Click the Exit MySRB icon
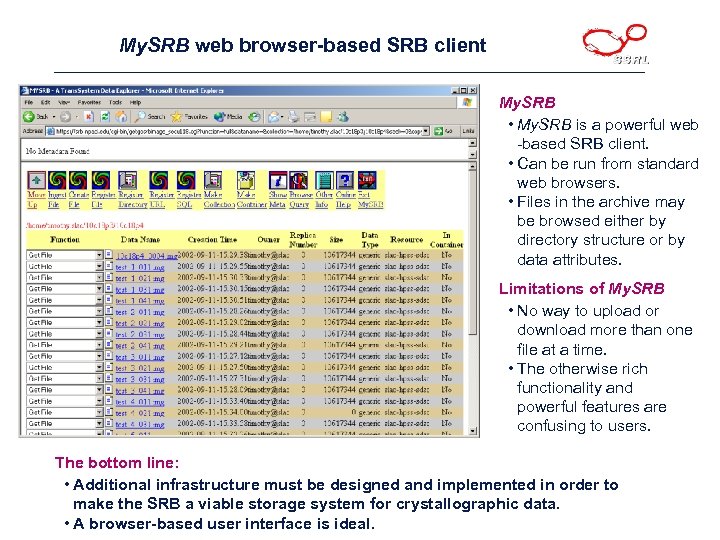 click(367, 180)
